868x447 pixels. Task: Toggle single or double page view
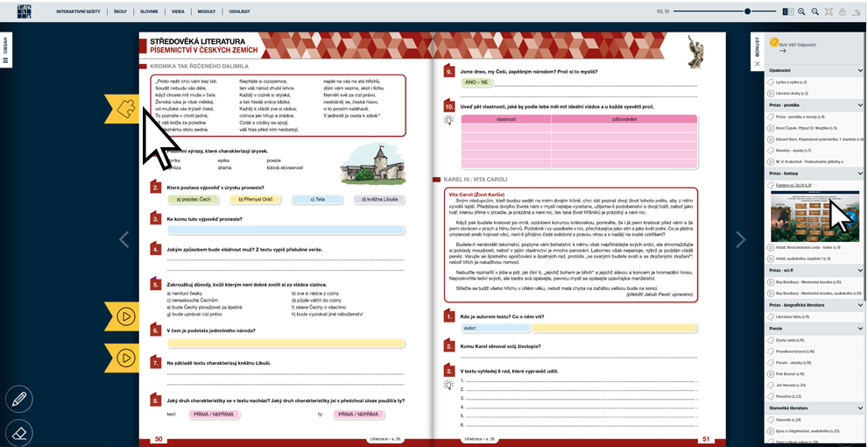coord(787,11)
